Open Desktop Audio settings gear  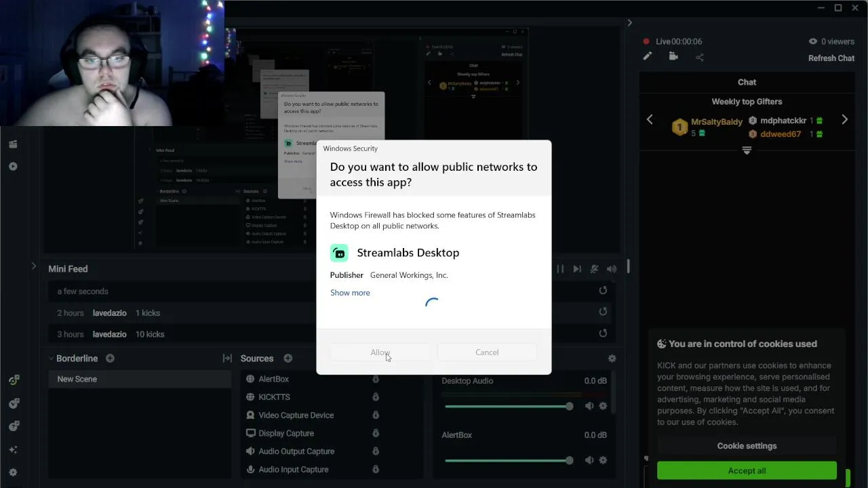(x=602, y=406)
